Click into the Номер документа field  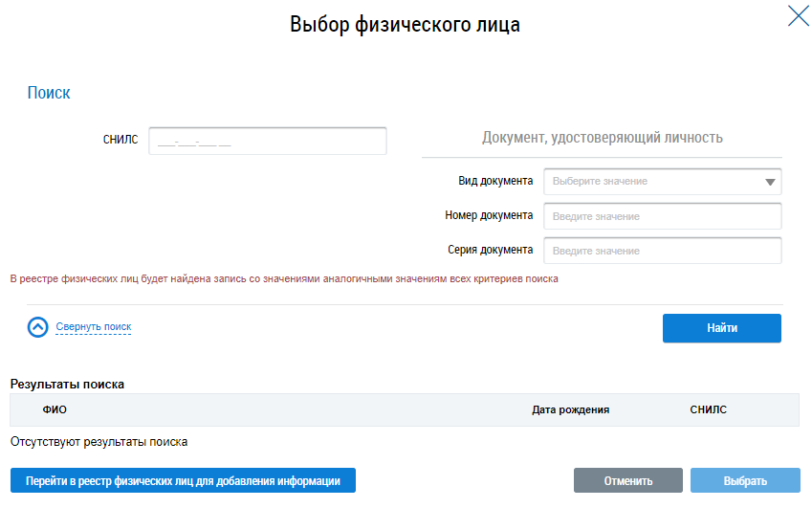click(662, 216)
